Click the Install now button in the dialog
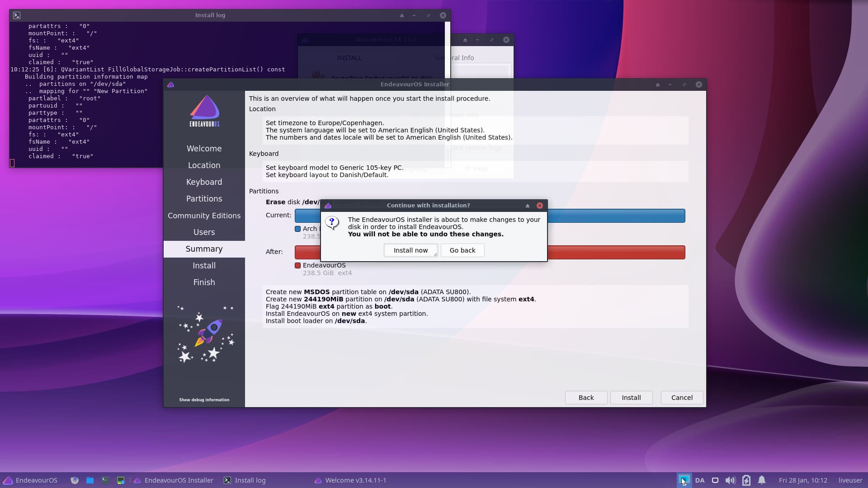Image resolution: width=868 pixels, height=488 pixels. (x=410, y=250)
